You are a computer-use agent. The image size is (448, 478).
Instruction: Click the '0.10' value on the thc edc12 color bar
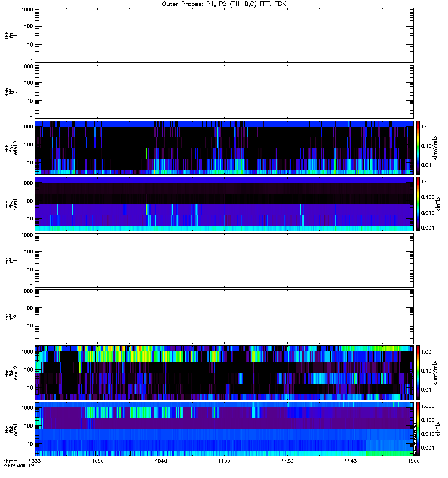[426, 370]
